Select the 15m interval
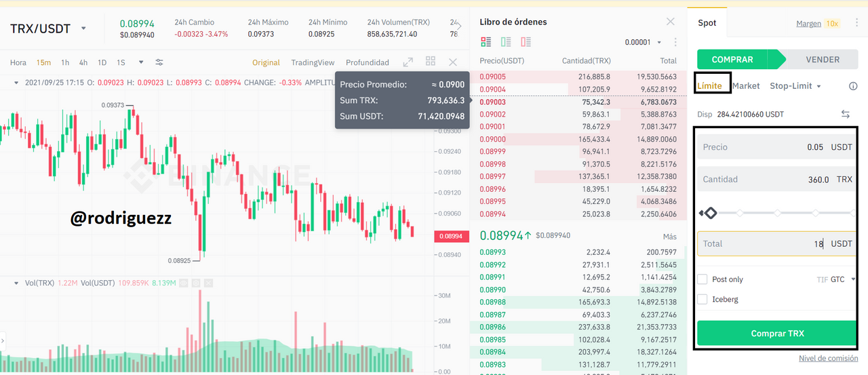 (43, 62)
